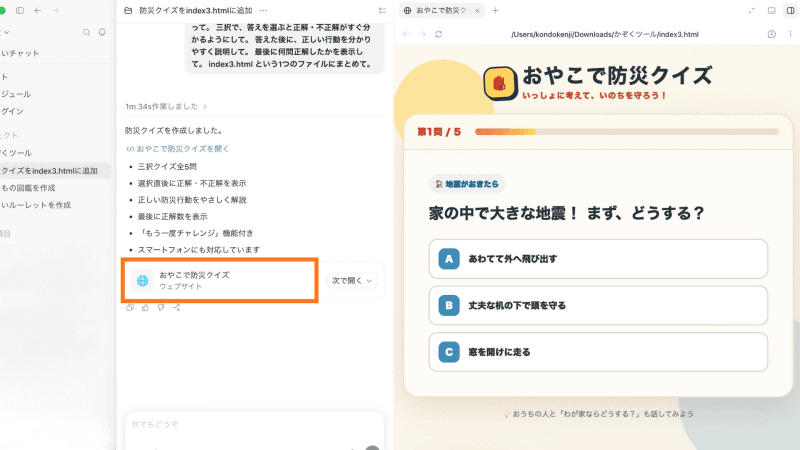Start new chat via いチャット item
The width and height of the screenshot is (800, 450).
[20, 53]
